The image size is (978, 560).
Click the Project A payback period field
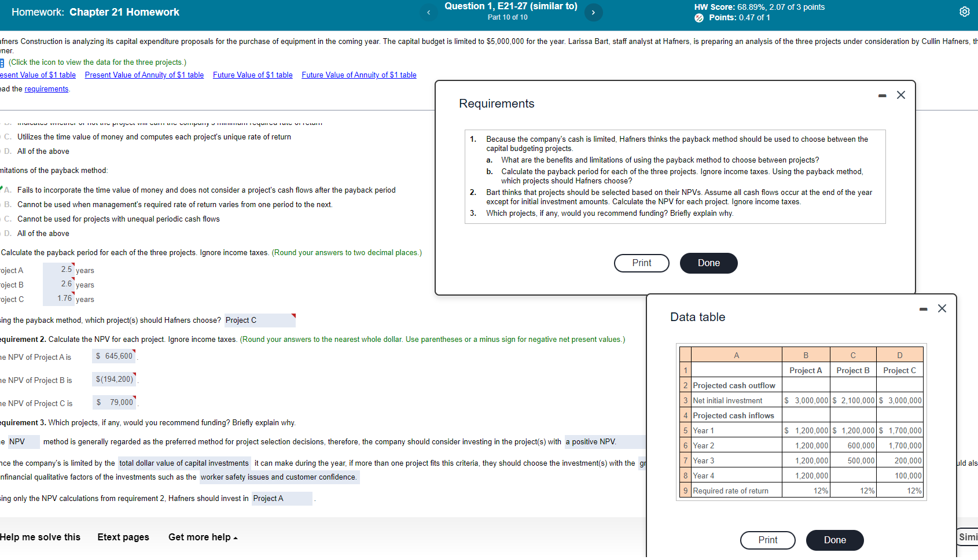pos(58,270)
